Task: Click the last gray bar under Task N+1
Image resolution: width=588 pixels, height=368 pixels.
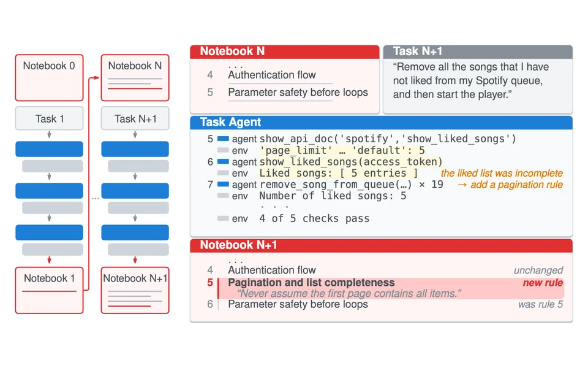Action: tap(138, 250)
